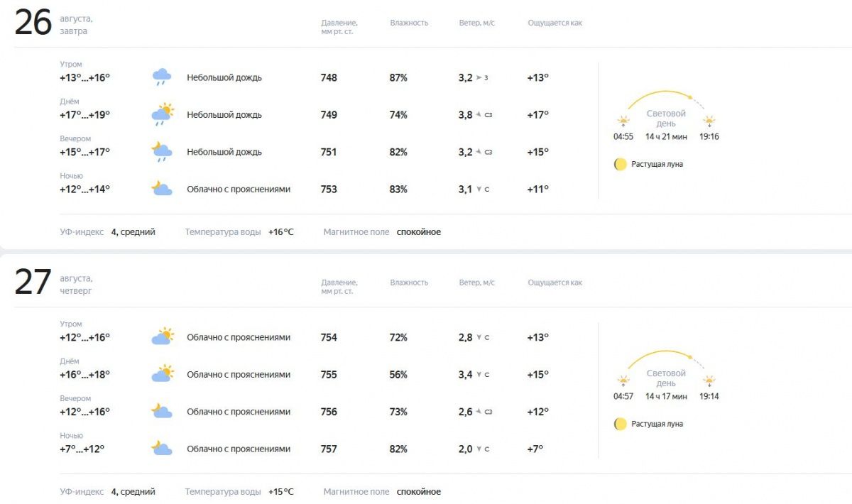Select the Влажность column header for August 27

pos(409,283)
